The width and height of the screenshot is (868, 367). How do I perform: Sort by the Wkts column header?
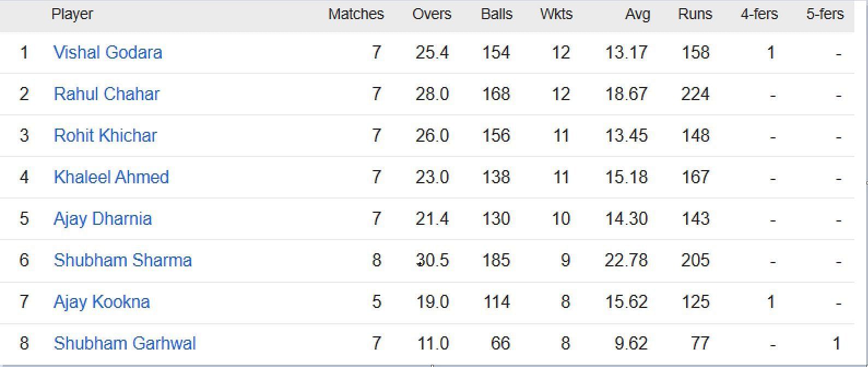pos(556,14)
